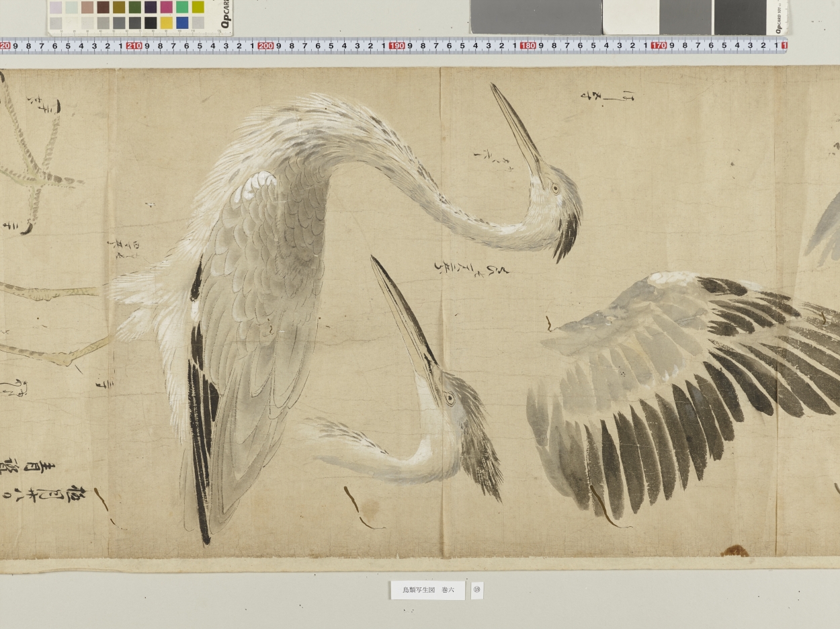This screenshot has width=840, height=629.
Task: Click the label reading 鳥類写生図 巻六
Action: [427, 590]
